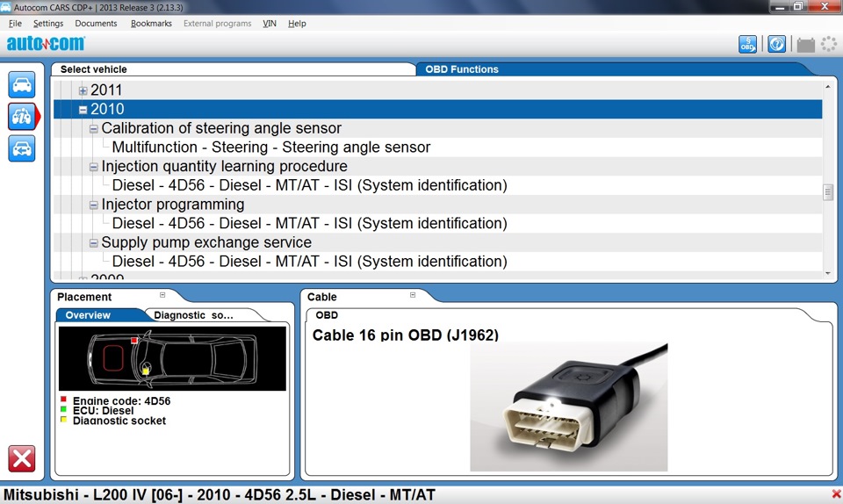Open the Help menu
Screen dimensions: 843x504
tap(297, 24)
